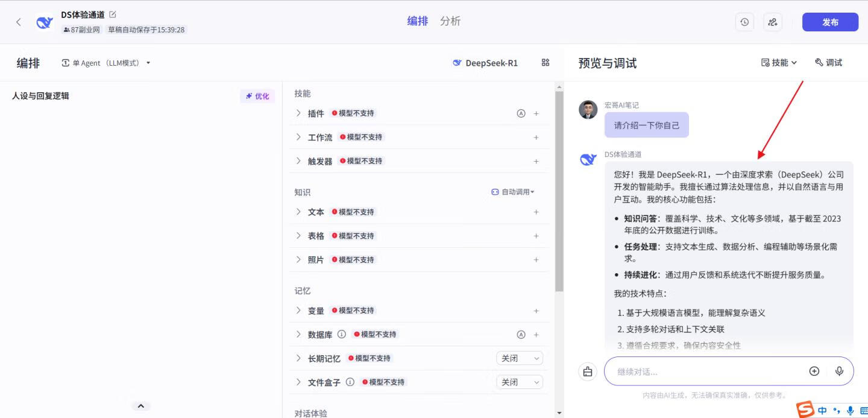Select the 编排 tab
The image size is (868, 418).
tap(418, 21)
